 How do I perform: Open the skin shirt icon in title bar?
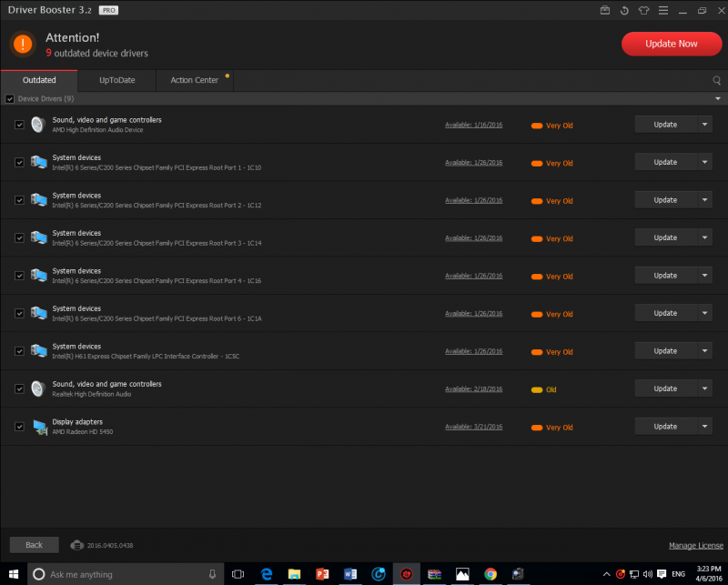pos(643,10)
